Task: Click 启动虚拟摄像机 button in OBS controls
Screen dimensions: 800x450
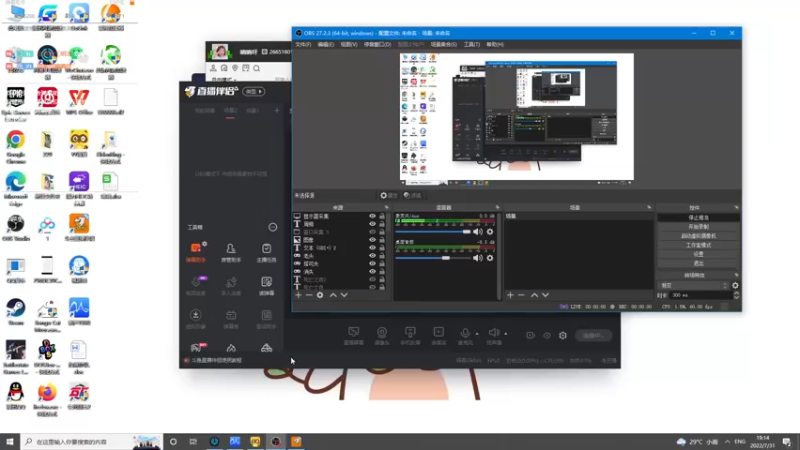Action: tap(698, 236)
